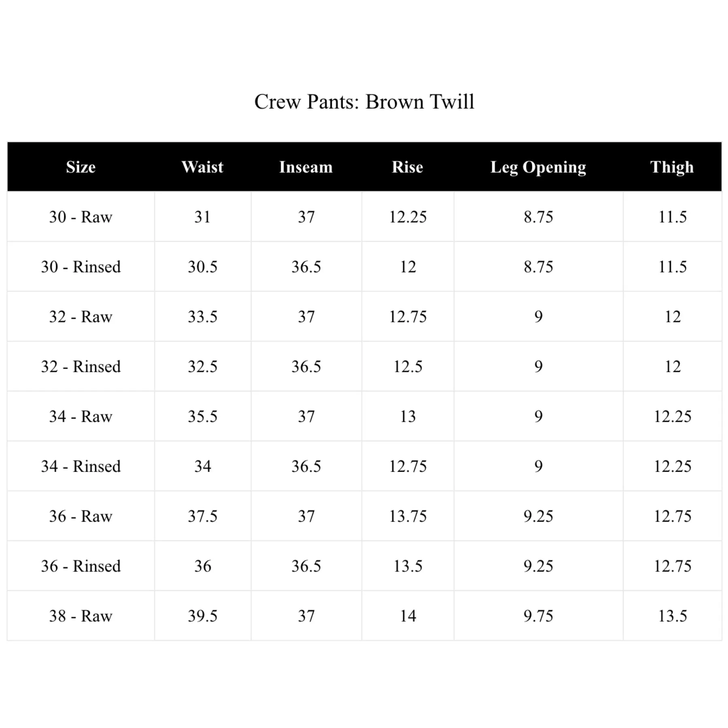Screen dimensions: 728x728
Task: Select the 13.75 rise value
Action: 408,516
